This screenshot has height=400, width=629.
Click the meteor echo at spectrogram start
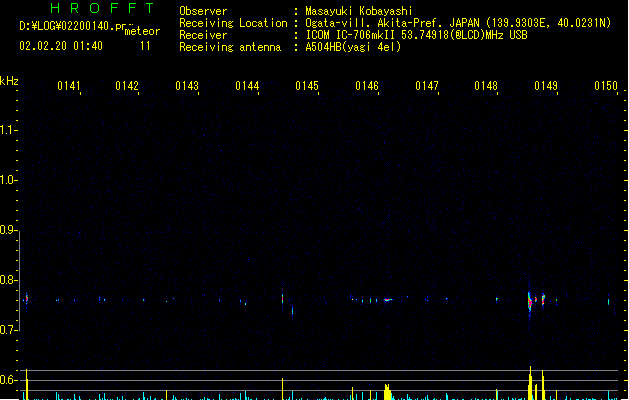point(26,299)
